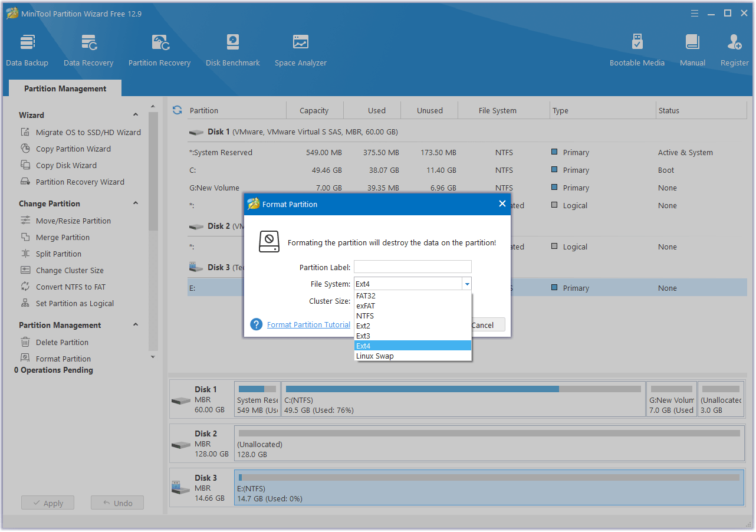Sort by Used column header
The height and width of the screenshot is (532, 756).
(x=377, y=110)
